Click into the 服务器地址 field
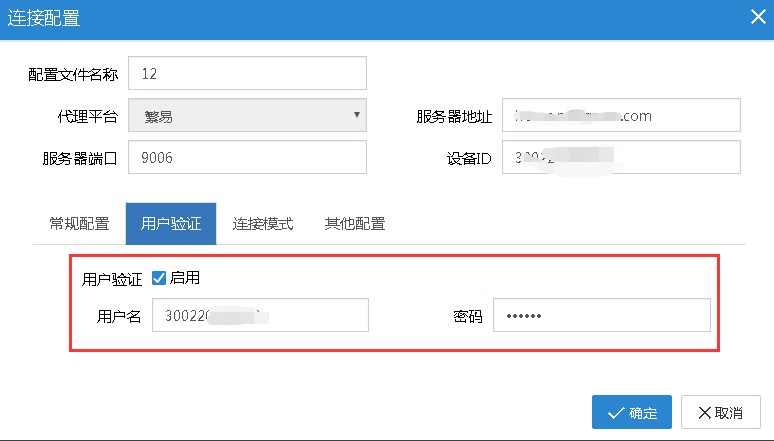The width and height of the screenshot is (774, 441). point(620,116)
